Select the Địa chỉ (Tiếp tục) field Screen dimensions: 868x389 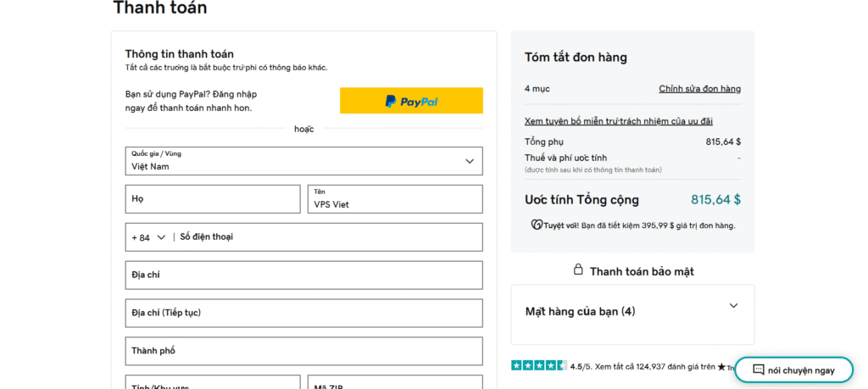point(303,313)
